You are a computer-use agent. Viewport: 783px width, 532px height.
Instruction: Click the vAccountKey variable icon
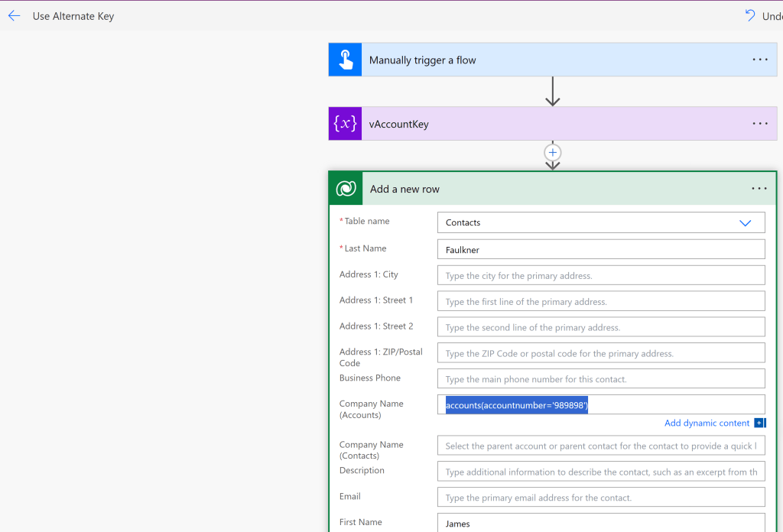click(x=345, y=124)
